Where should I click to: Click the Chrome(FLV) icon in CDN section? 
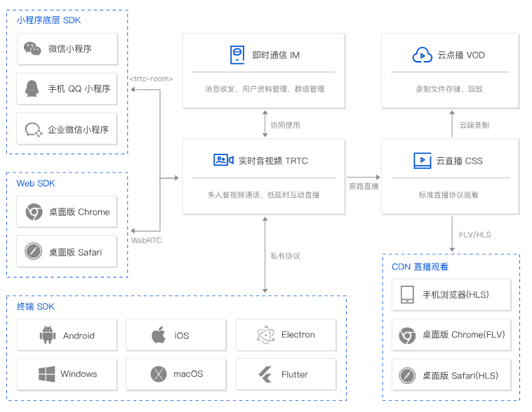point(407,335)
